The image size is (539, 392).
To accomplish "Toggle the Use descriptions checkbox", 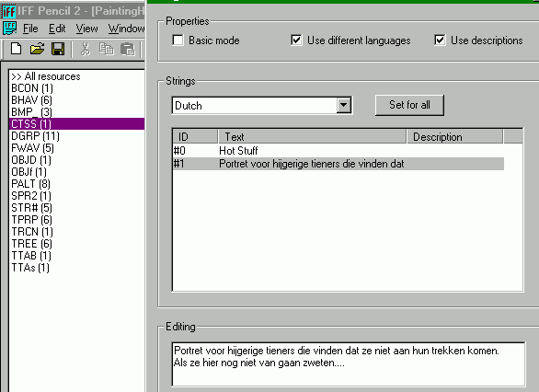I will 440,40.
